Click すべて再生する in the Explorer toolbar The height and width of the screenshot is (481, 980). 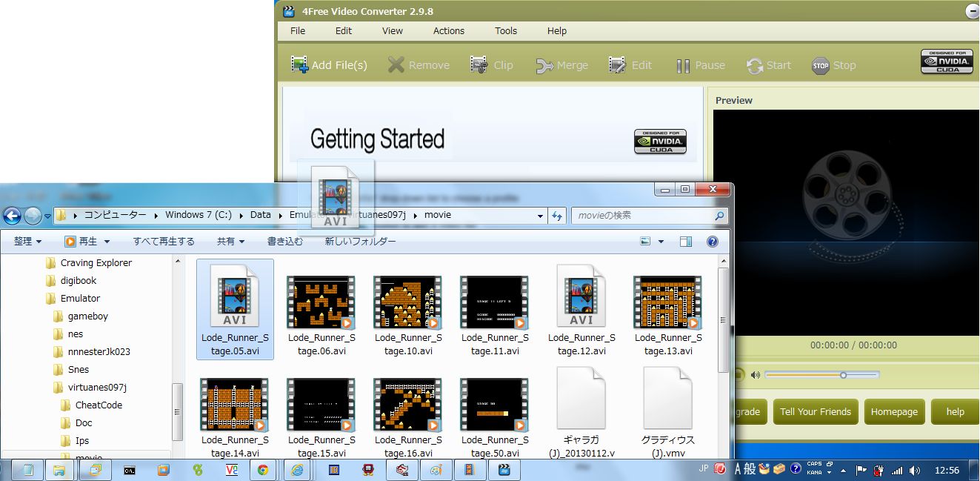tap(164, 242)
